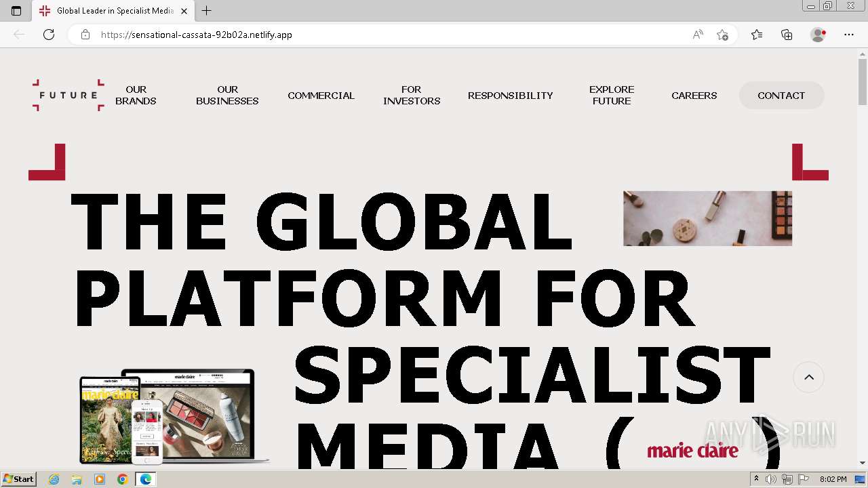Image resolution: width=868 pixels, height=488 pixels.
Task: Open the network tray icon
Action: 787,479
